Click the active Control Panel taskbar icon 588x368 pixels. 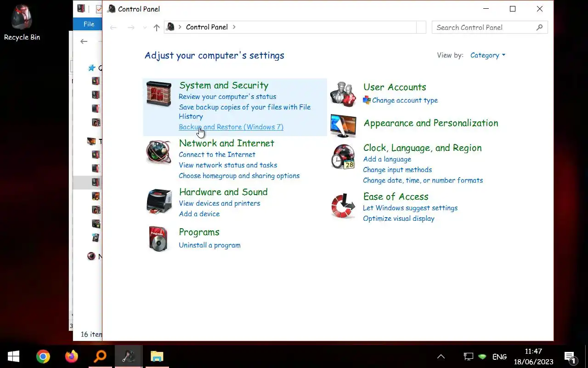128,356
